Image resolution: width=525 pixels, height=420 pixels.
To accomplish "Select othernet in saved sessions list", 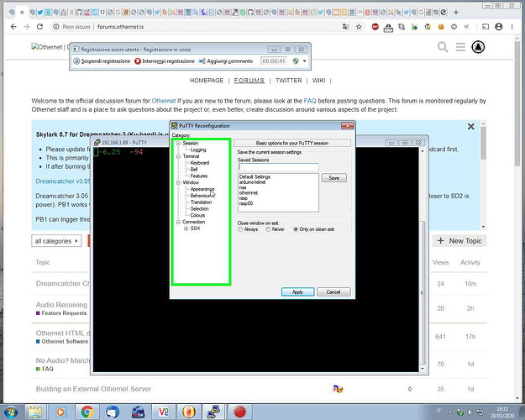I will tap(249, 193).
